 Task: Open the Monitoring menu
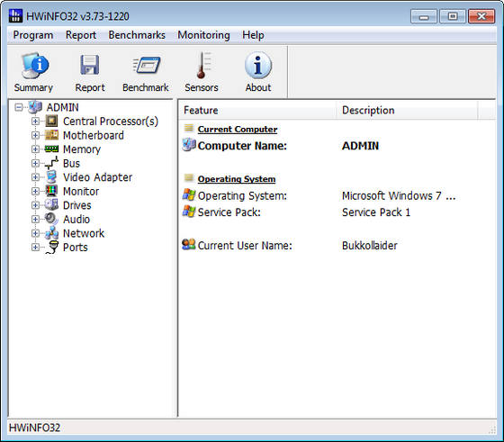(203, 35)
